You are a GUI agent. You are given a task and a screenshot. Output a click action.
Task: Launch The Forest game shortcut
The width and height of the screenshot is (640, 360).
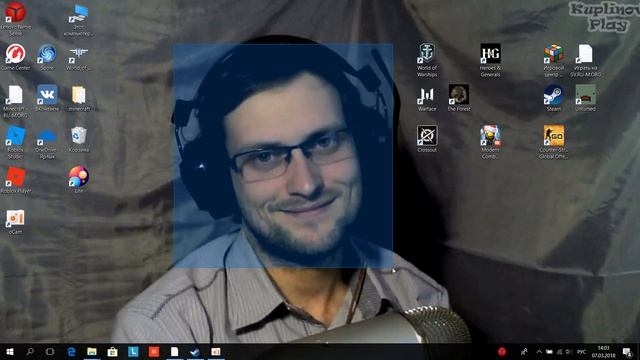tap(459, 98)
